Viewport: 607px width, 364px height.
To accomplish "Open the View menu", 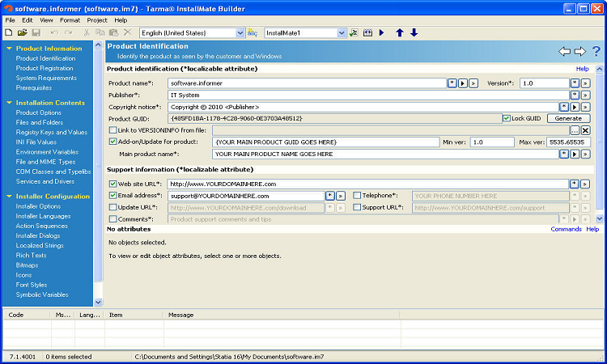I will tap(46, 20).
